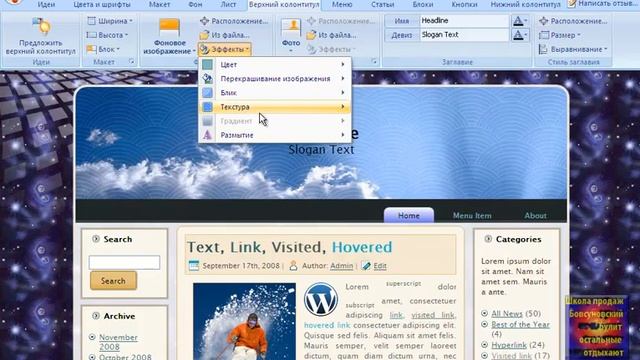Open the Цвет submenu

pyautogui.click(x=274, y=64)
